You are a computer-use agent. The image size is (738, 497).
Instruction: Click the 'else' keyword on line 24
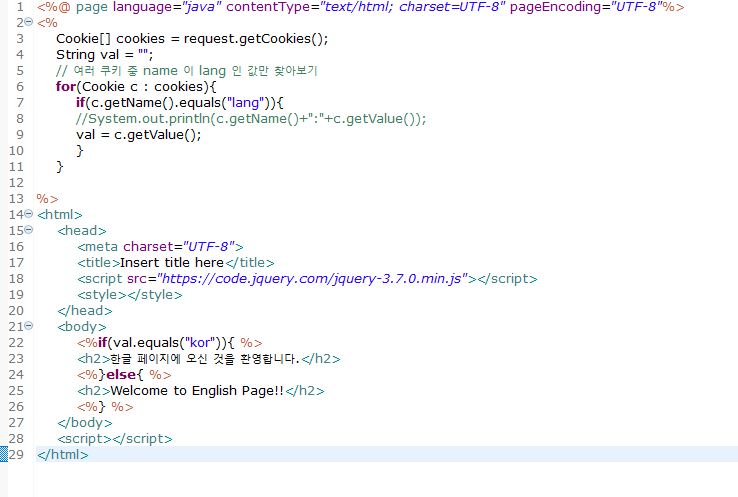coord(121,375)
